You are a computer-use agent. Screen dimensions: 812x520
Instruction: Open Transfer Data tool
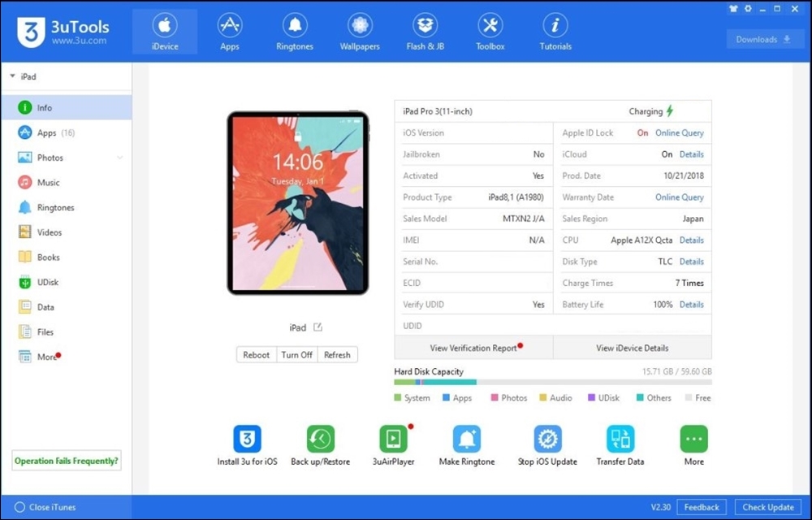pyautogui.click(x=620, y=440)
